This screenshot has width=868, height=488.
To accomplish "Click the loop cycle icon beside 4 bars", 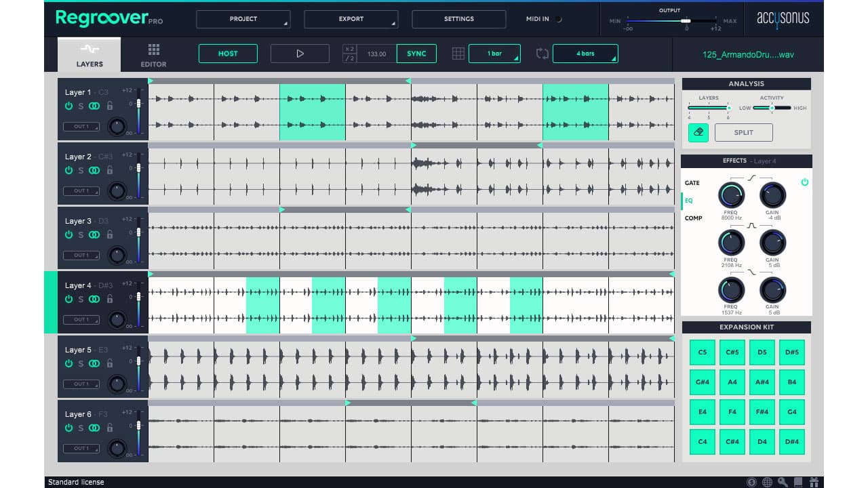I will coord(542,54).
